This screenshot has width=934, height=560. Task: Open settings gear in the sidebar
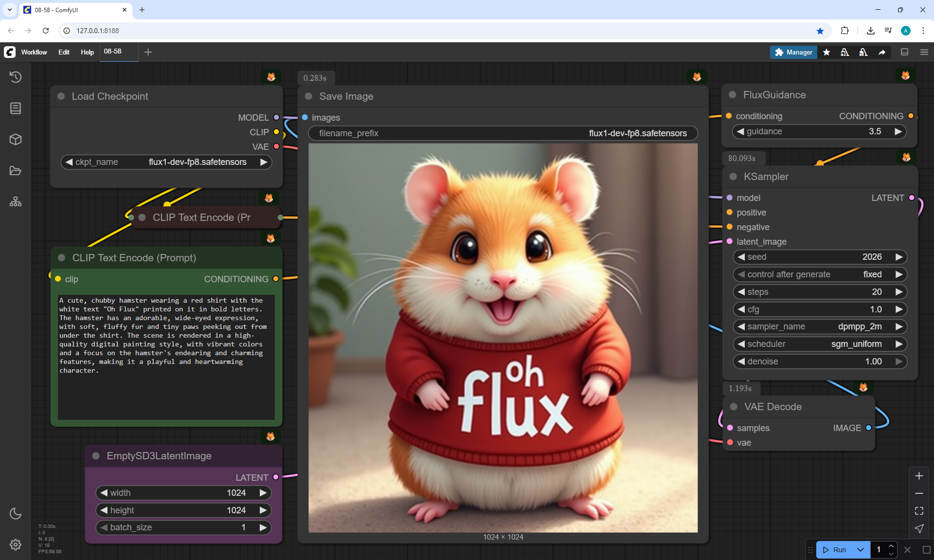[x=16, y=544]
